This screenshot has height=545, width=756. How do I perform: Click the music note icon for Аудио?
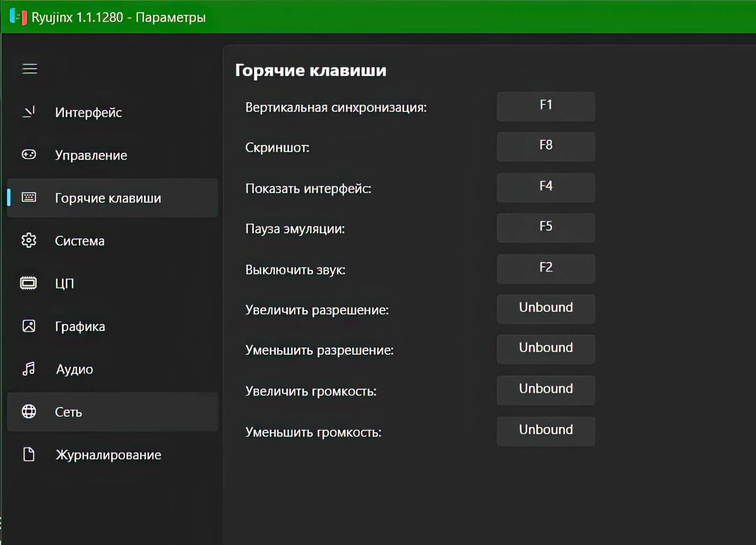(29, 369)
